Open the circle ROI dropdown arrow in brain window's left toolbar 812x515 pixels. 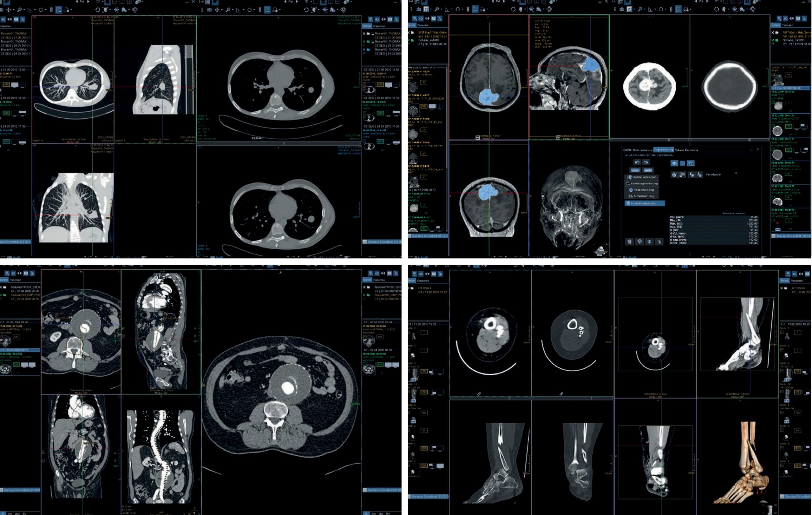463,9
